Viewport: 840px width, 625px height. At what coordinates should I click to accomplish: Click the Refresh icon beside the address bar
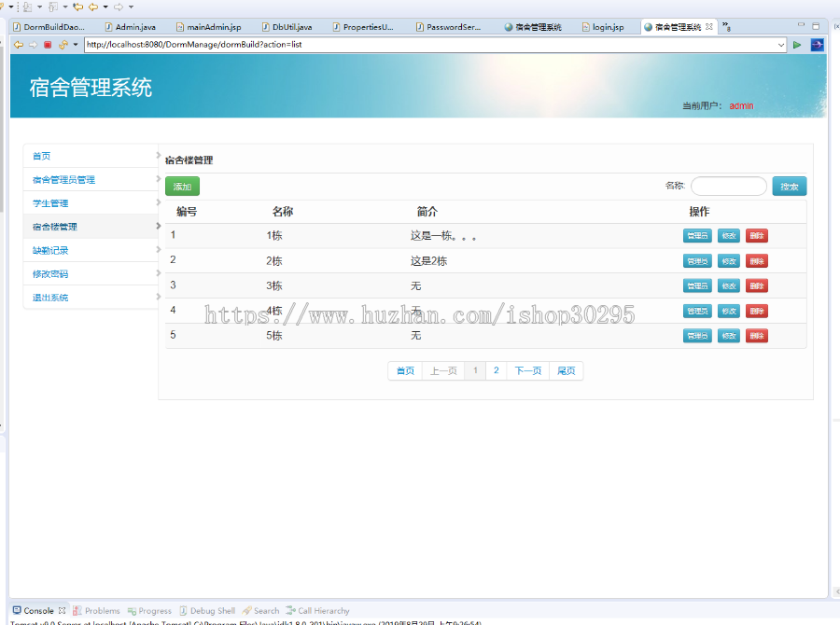(x=63, y=44)
